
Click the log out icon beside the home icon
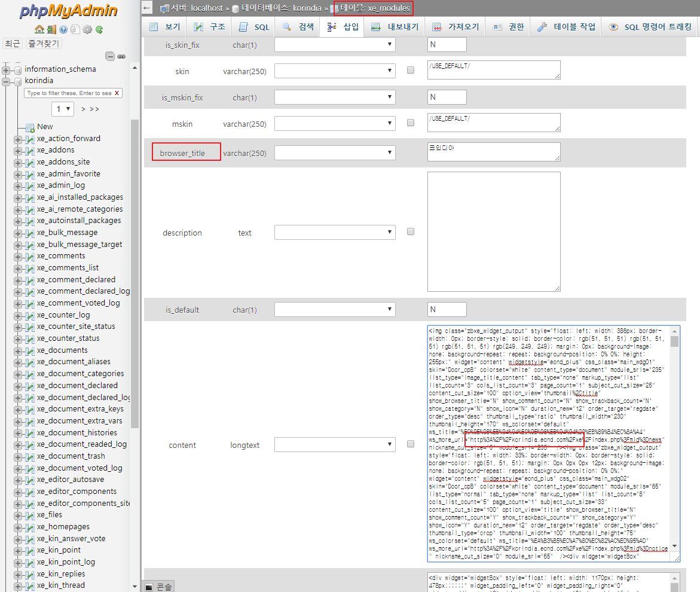(51, 29)
